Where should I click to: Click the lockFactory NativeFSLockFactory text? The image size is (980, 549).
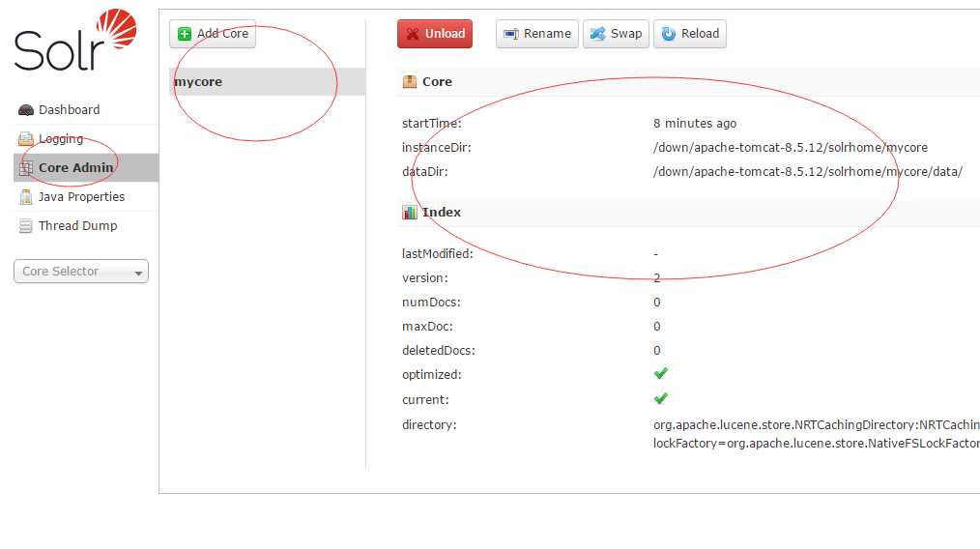click(817, 444)
